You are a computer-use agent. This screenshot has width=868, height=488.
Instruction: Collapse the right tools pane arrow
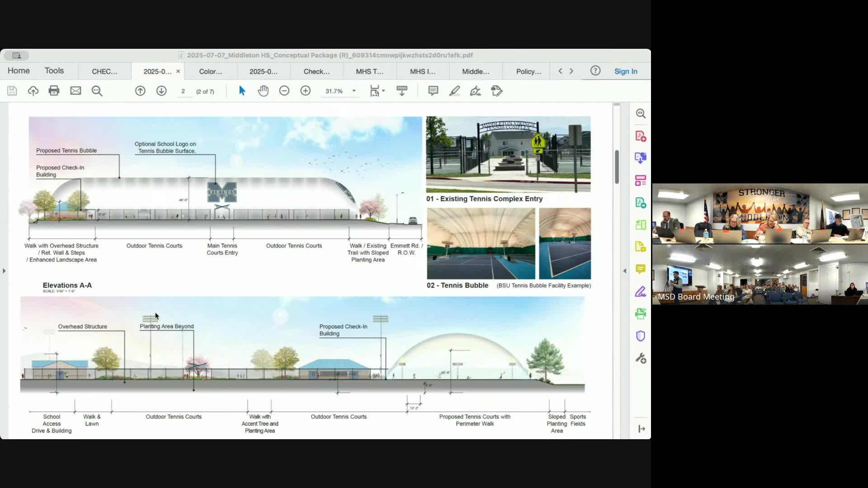[x=625, y=271]
